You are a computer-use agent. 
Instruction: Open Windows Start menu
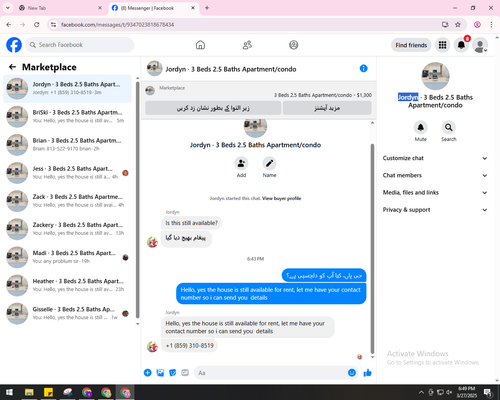pos(9,392)
